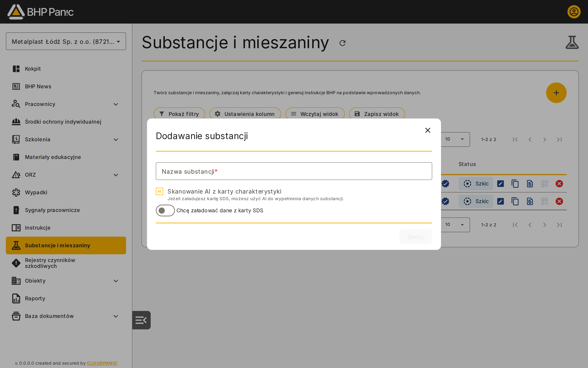Click the red delete icon in first row
Image resolution: width=588 pixels, height=368 pixels.
559,183
